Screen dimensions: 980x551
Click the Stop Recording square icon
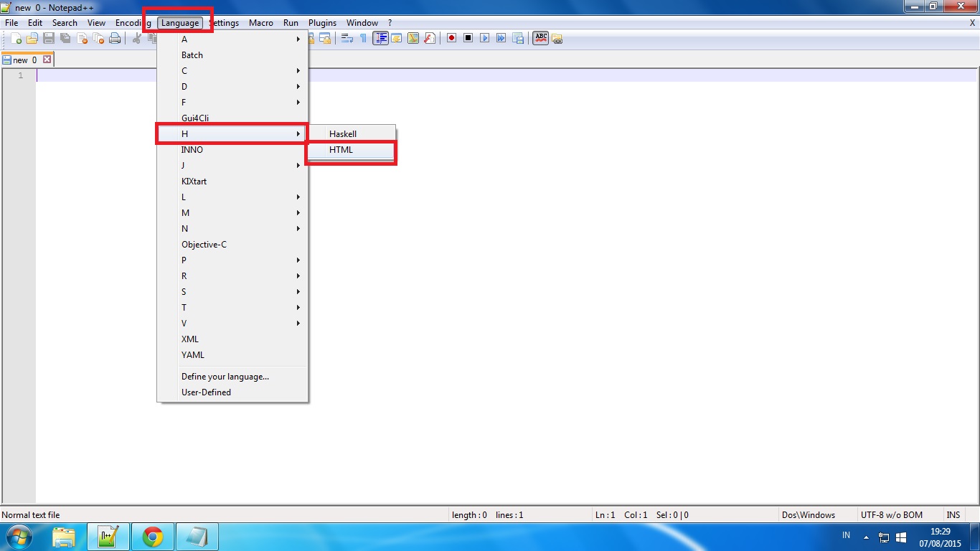[x=468, y=38]
